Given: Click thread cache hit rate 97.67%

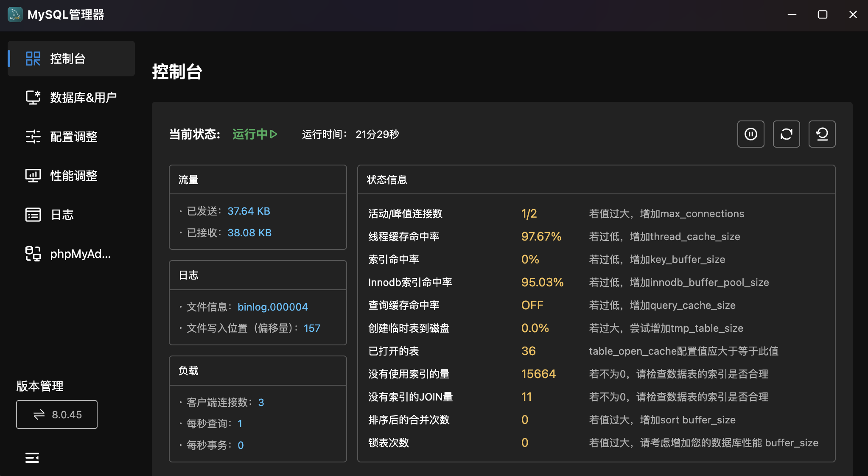Looking at the screenshot, I should [x=541, y=236].
